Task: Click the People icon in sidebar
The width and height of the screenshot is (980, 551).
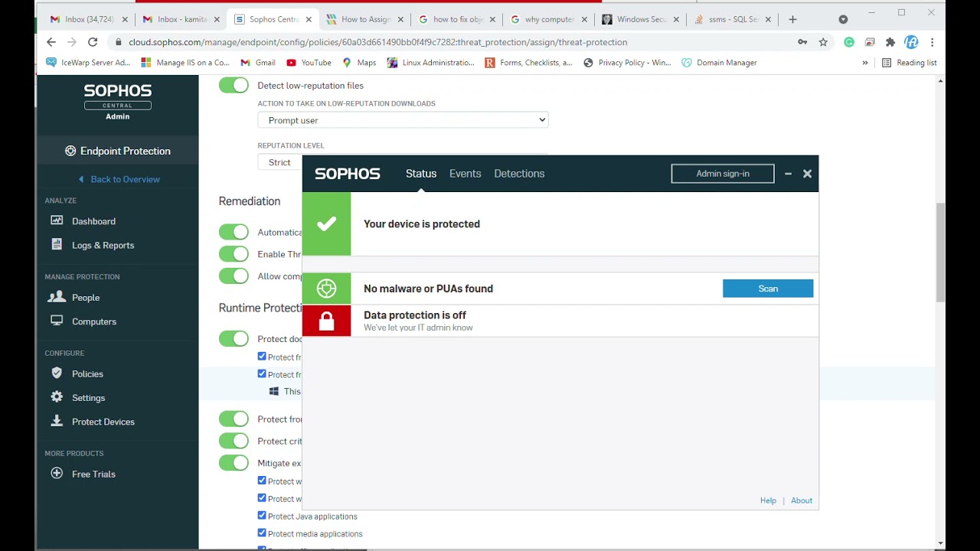Action: tap(57, 297)
